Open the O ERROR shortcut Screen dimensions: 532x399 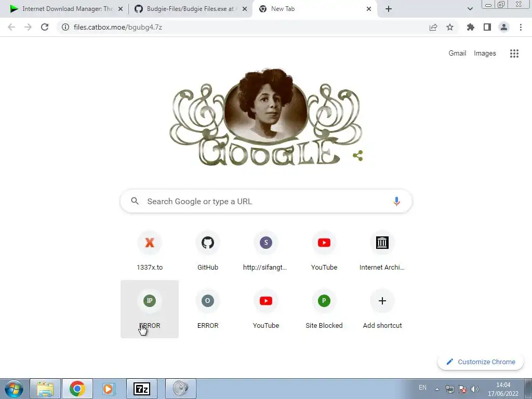pos(208,309)
